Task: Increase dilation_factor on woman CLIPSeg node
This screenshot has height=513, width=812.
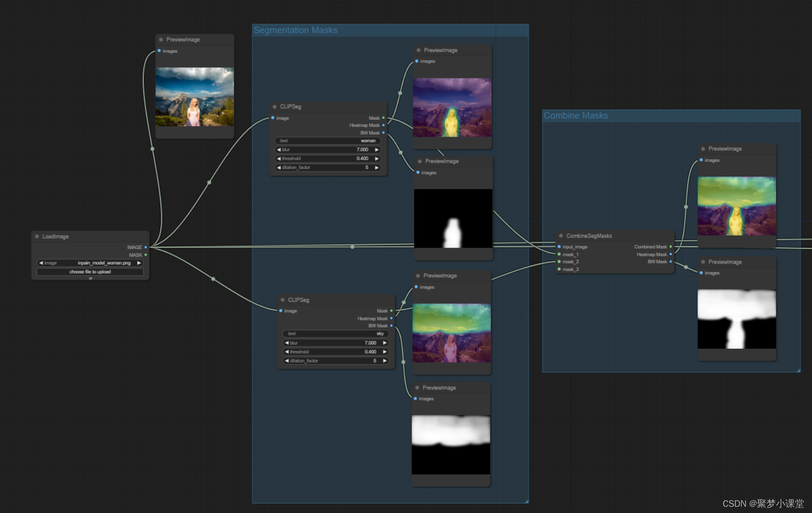Action: 377,168
